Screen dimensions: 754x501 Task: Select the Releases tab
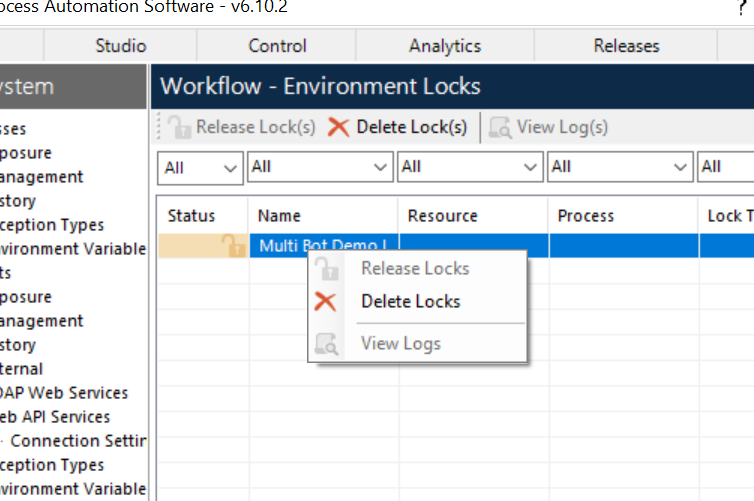[626, 46]
